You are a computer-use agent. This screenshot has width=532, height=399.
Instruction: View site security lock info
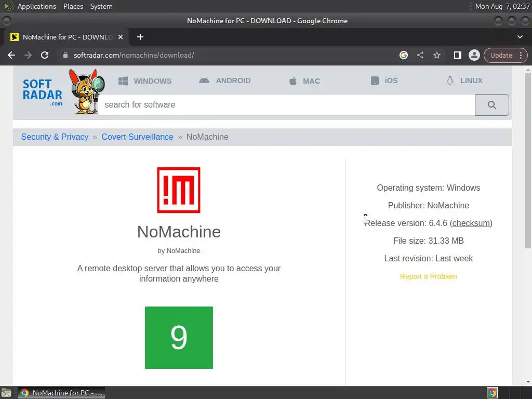point(65,55)
